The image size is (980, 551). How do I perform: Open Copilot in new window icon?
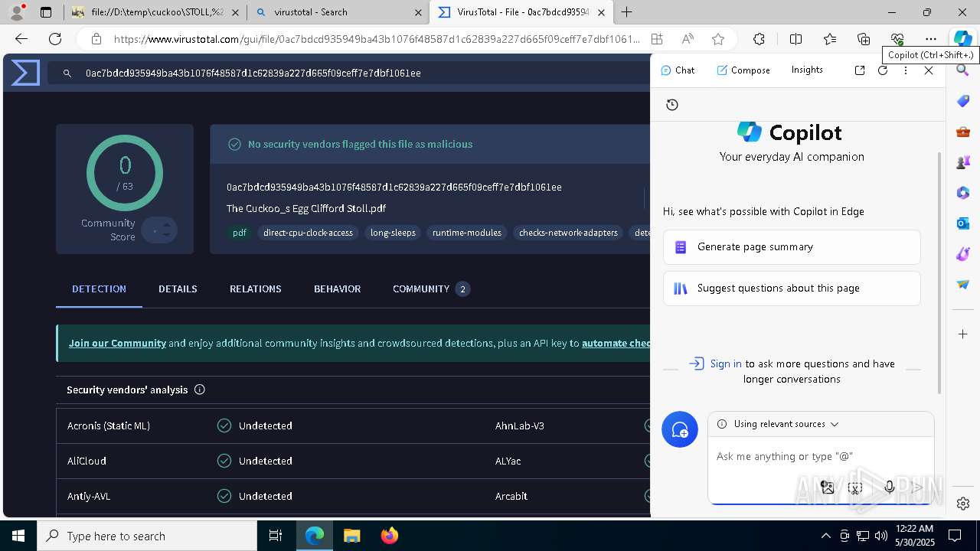click(860, 70)
